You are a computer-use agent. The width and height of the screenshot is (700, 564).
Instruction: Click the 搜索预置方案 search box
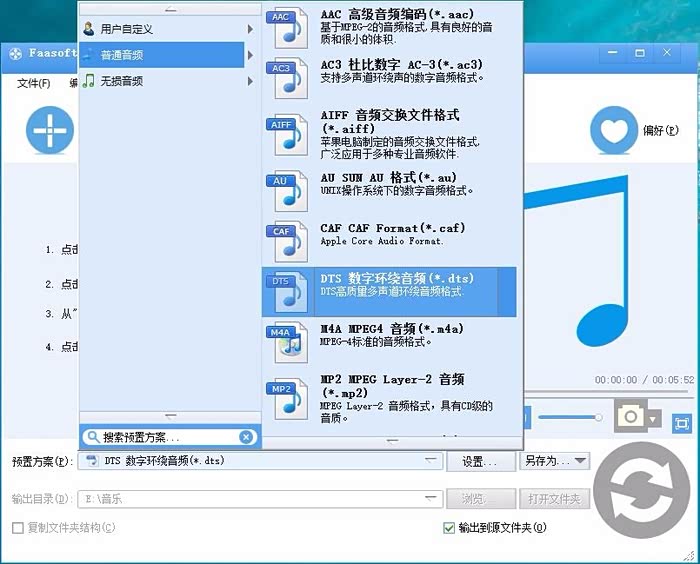pos(160,437)
